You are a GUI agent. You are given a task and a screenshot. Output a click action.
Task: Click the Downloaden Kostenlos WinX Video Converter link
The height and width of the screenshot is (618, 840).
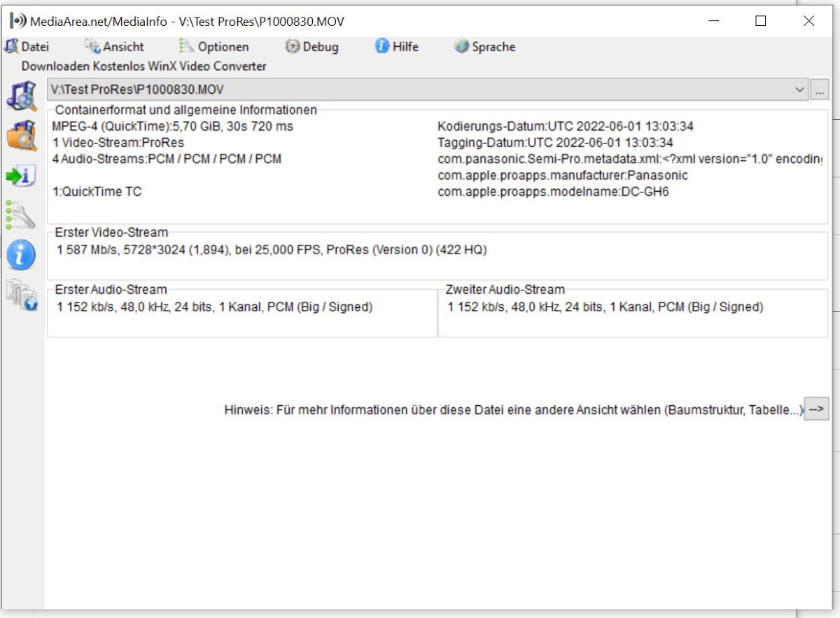point(144,66)
